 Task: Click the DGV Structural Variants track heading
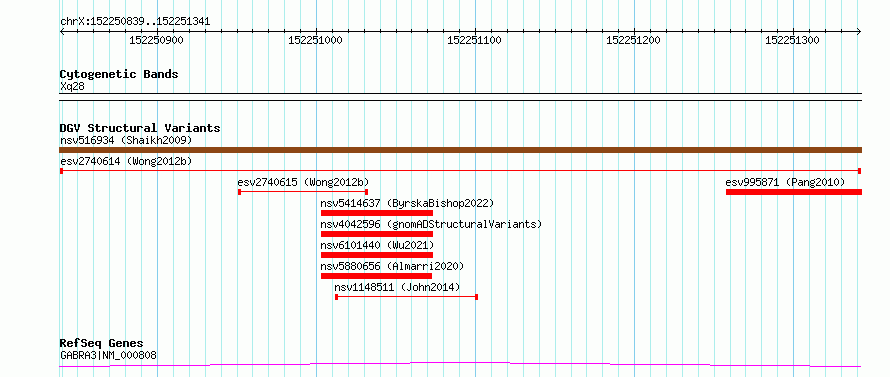click(x=140, y=128)
